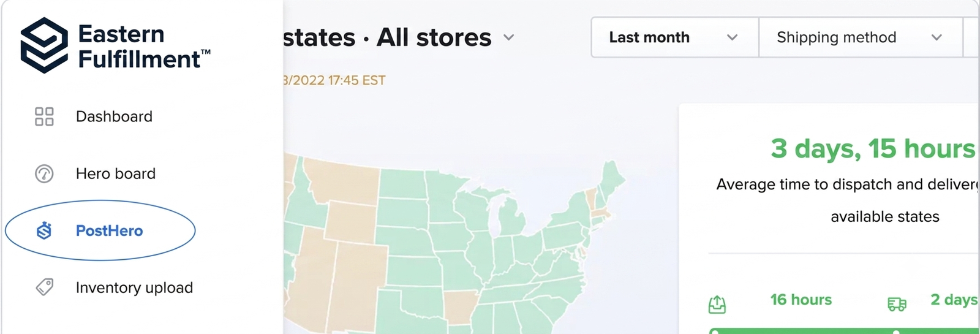Click the delivery truck icon near 2 days
Screen dimensions: 980x334
pyautogui.click(x=897, y=304)
